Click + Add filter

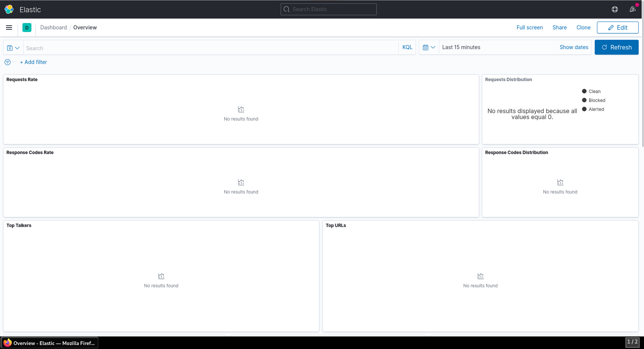pyautogui.click(x=34, y=62)
